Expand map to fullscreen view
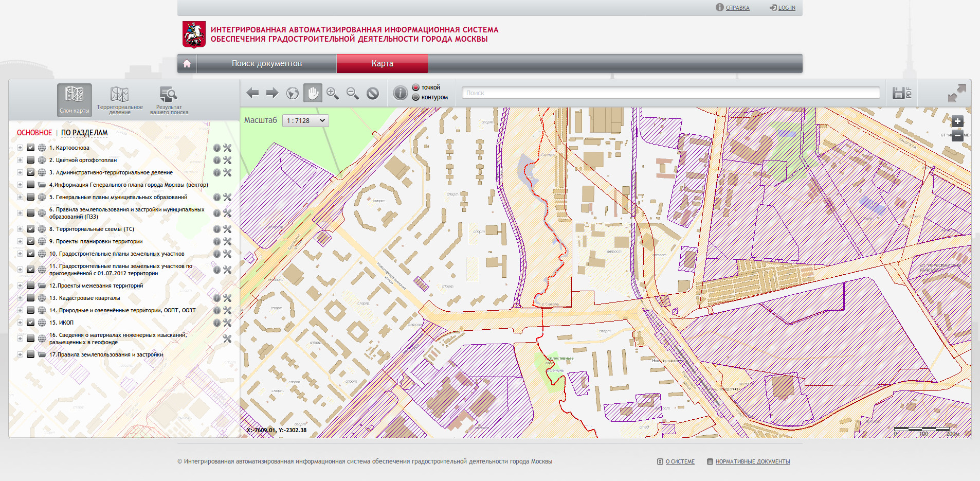The height and width of the screenshot is (481, 980). [x=957, y=94]
